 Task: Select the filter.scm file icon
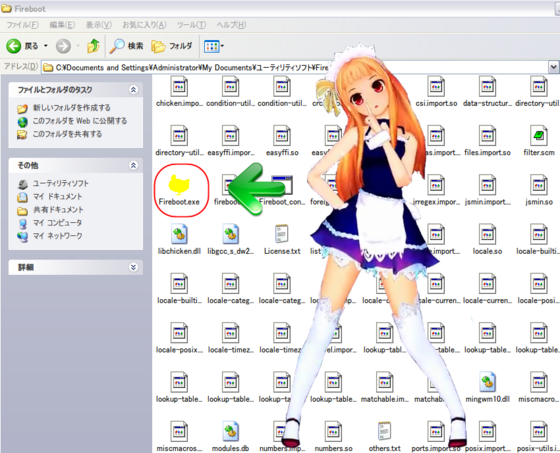539,136
